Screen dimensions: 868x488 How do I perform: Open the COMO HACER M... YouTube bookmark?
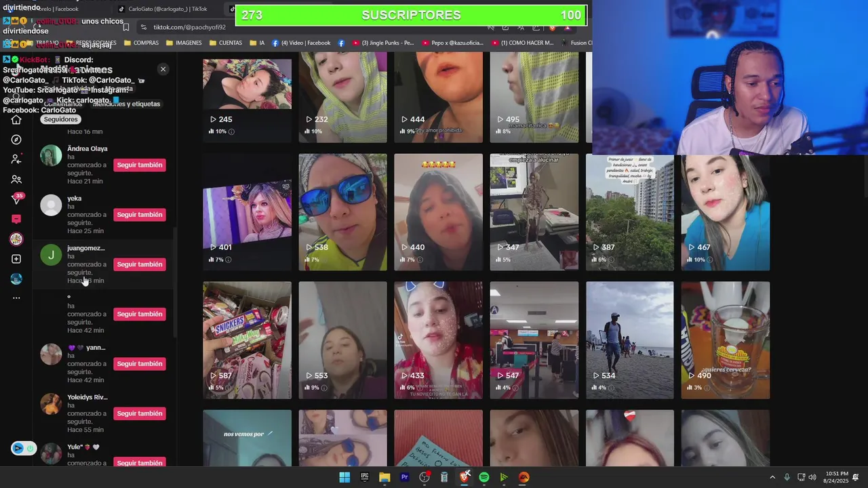522,43
